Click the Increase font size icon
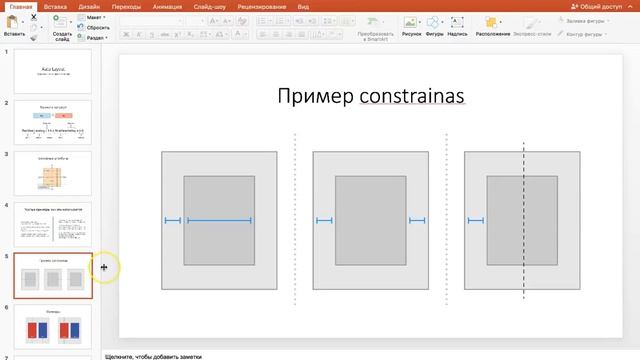Screen dimensions: 640x360 [x=213, y=21]
